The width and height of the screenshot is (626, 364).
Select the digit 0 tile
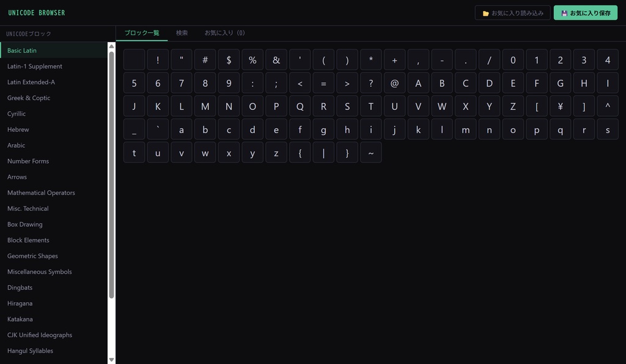pyautogui.click(x=513, y=60)
